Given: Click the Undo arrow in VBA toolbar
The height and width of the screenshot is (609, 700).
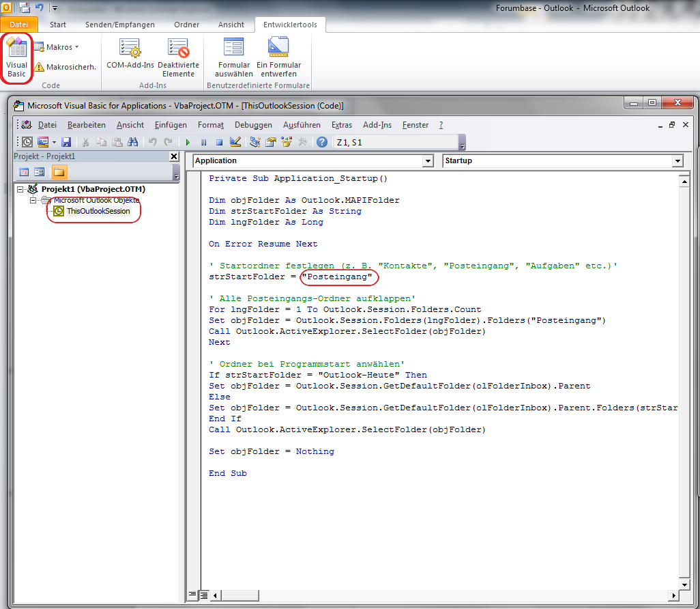Looking at the screenshot, I should pyautogui.click(x=152, y=142).
